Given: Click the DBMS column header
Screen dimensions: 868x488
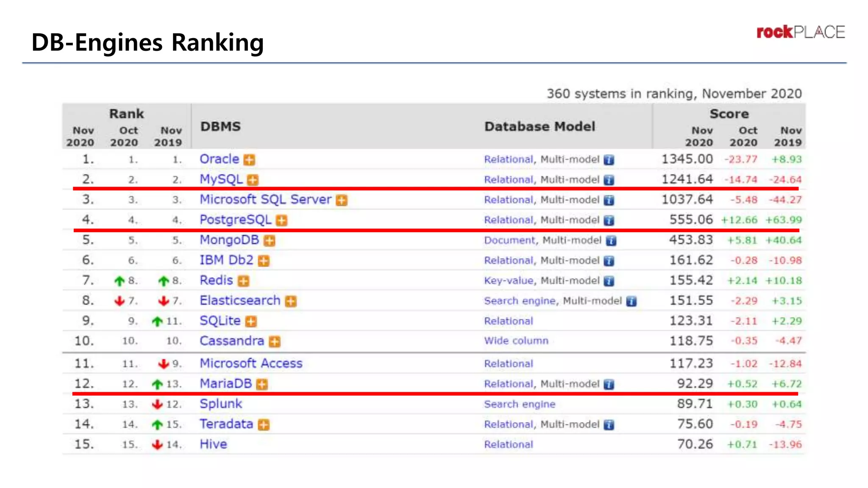Looking at the screenshot, I should tap(220, 126).
